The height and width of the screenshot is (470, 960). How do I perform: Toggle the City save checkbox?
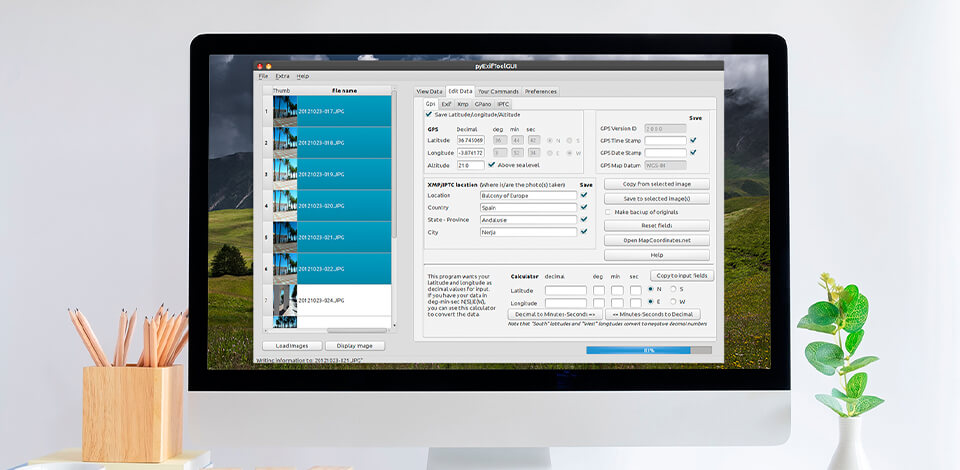pos(584,231)
